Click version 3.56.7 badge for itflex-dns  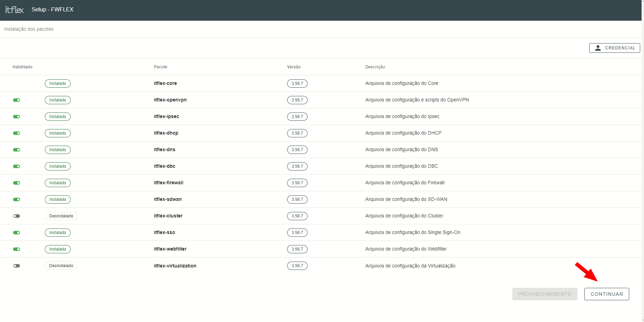tap(297, 150)
